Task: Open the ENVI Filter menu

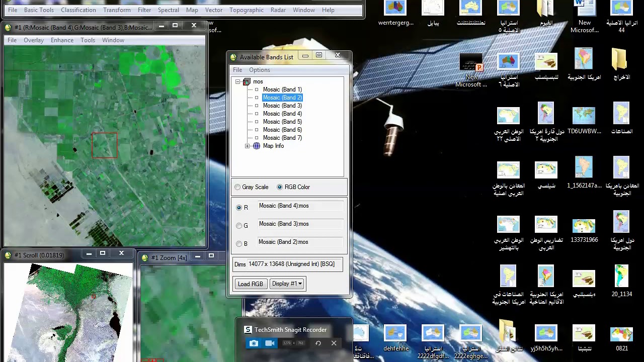Action: click(x=144, y=10)
